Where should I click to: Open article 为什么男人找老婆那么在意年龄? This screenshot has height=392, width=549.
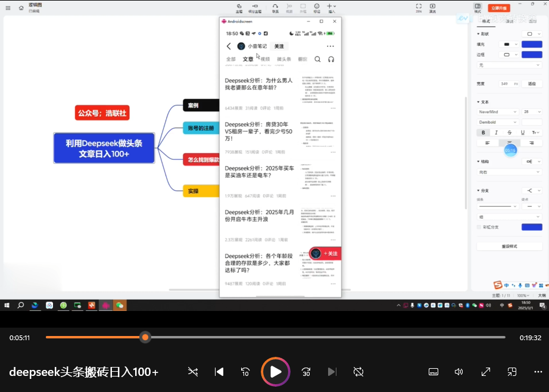[259, 84]
